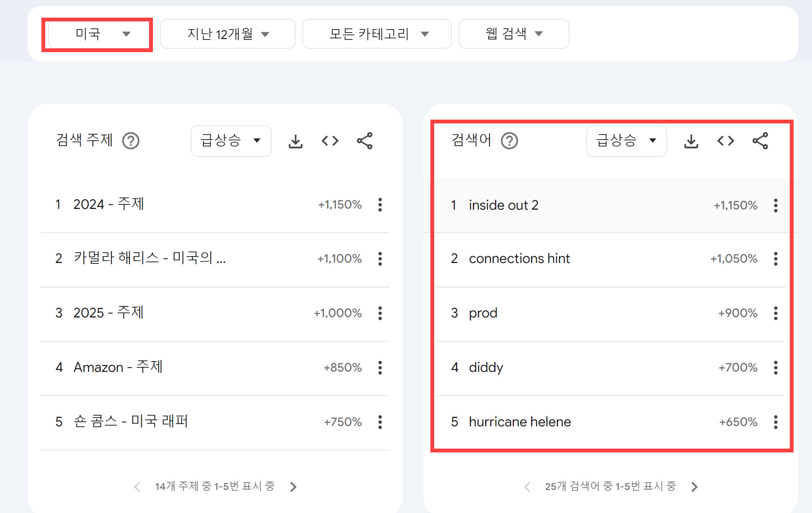This screenshot has width=812, height=513.
Task: Click embed code icon for 검색어
Action: (725, 141)
